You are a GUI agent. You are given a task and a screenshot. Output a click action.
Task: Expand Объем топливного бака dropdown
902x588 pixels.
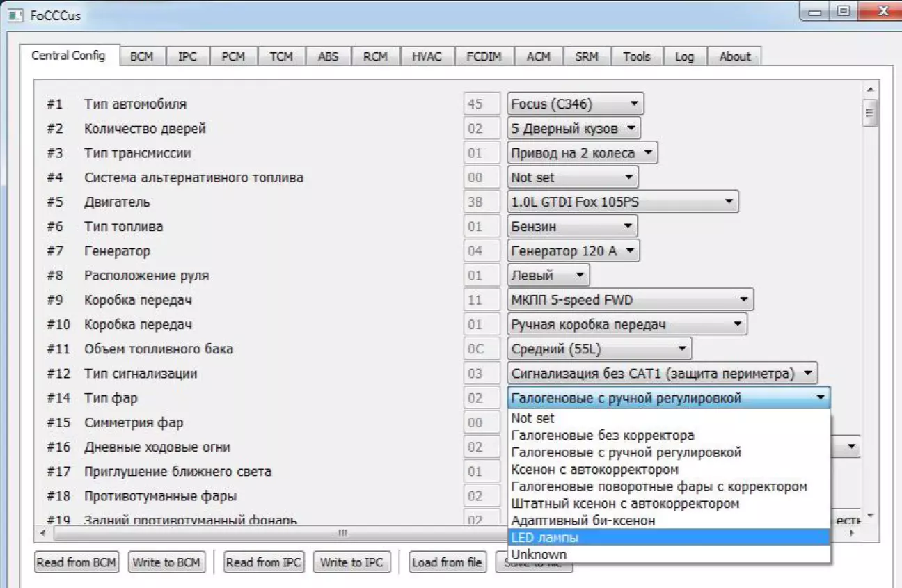pyautogui.click(x=599, y=349)
